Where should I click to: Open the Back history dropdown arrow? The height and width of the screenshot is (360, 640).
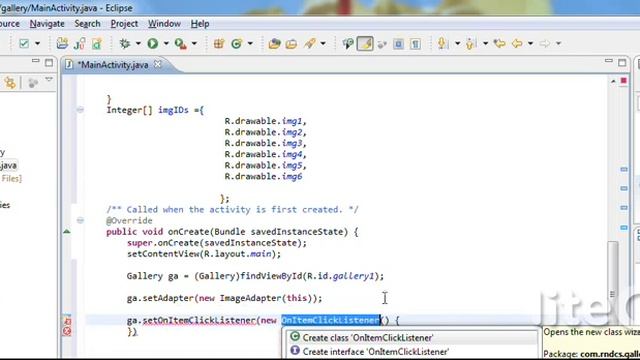[531, 43]
